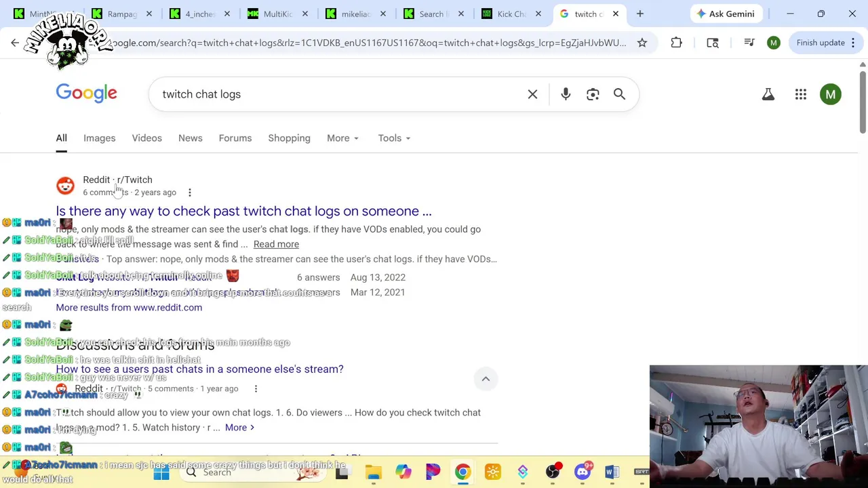868x488 pixels.
Task: Open the Chrome Extensions puzzle icon
Action: [676, 43]
